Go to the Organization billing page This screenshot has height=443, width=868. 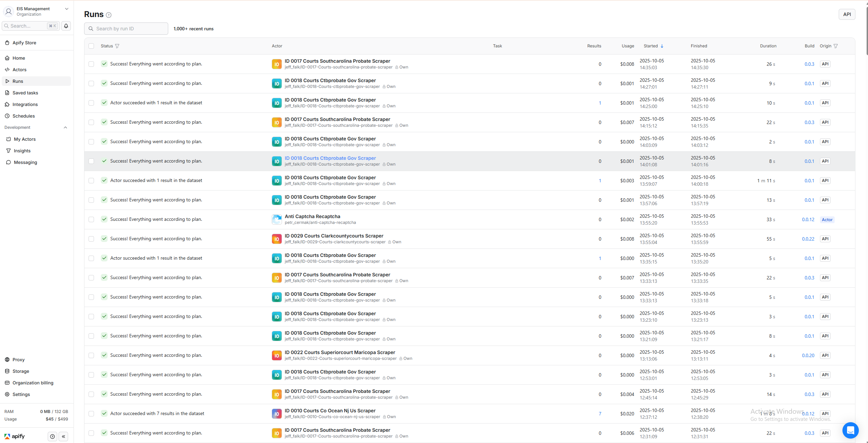tap(33, 383)
